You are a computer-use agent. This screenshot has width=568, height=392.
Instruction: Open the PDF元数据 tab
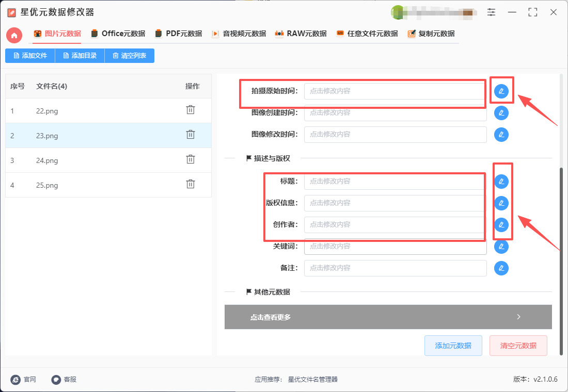coord(179,34)
